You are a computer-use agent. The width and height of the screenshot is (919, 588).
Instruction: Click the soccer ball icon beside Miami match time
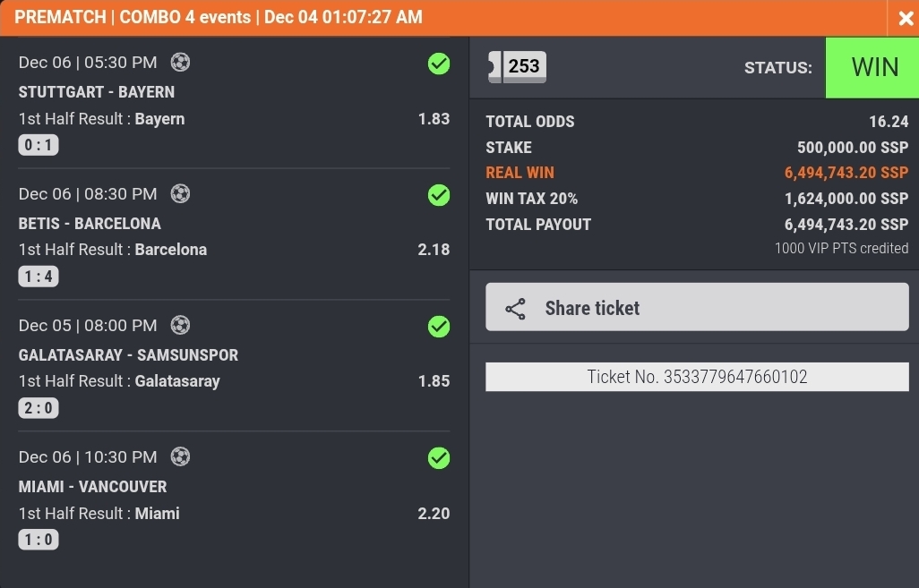click(x=180, y=456)
